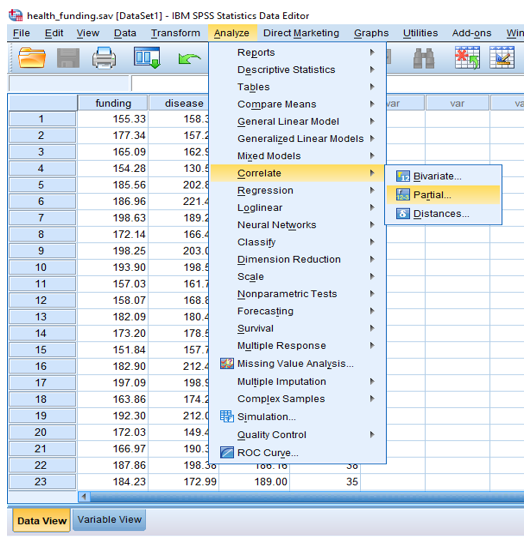Screen dimensions: 524x537
Task: Click the Insert Variable toolbar icon
Action: pyautogui.click(x=502, y=58)
